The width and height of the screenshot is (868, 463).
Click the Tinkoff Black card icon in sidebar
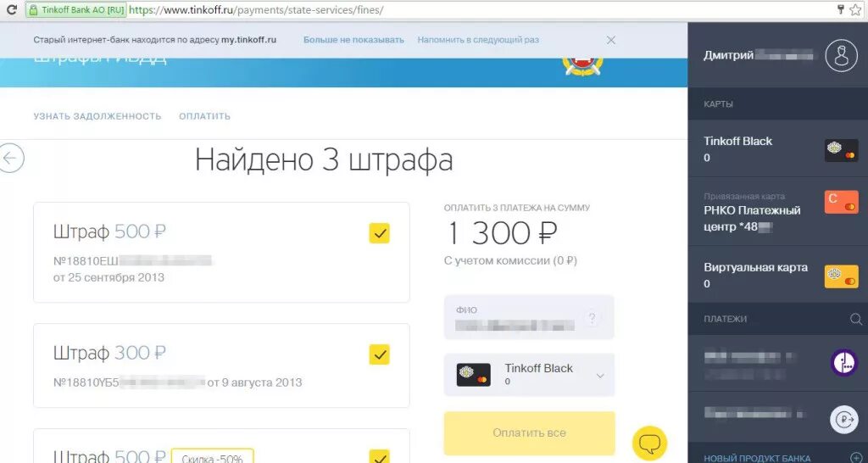tap(842, 150)
